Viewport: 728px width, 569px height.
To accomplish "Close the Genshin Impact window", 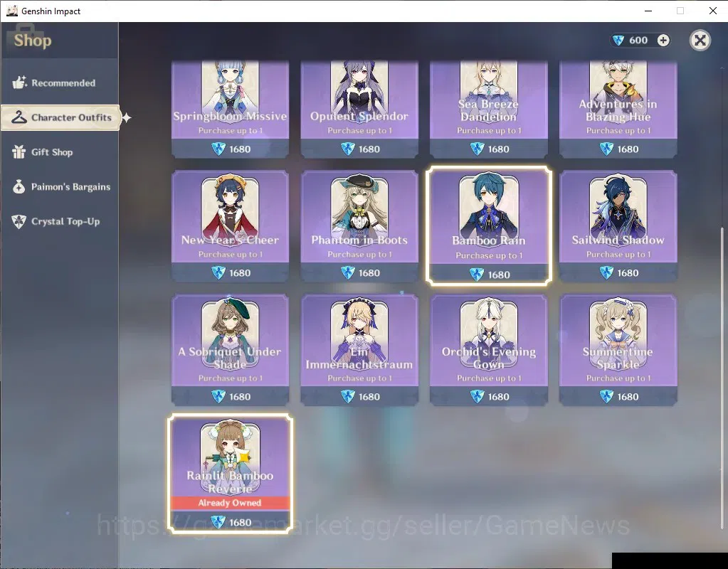I will coord(713,11).
